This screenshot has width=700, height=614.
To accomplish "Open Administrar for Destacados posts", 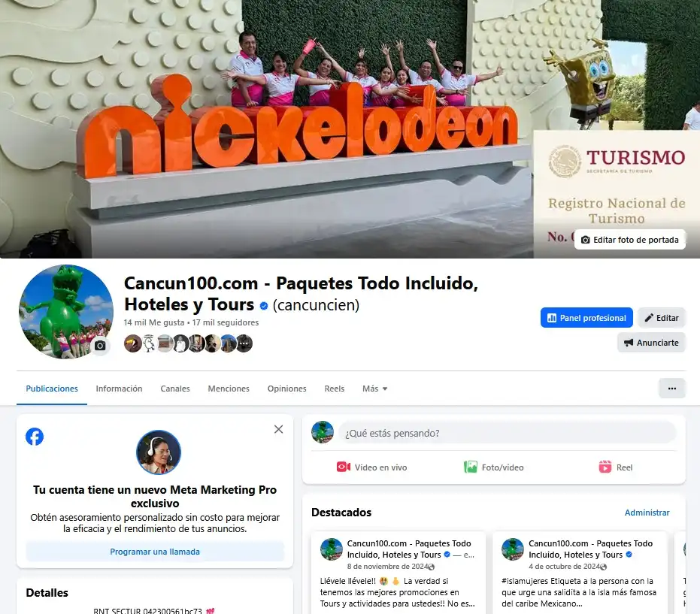I will (647, 513).
